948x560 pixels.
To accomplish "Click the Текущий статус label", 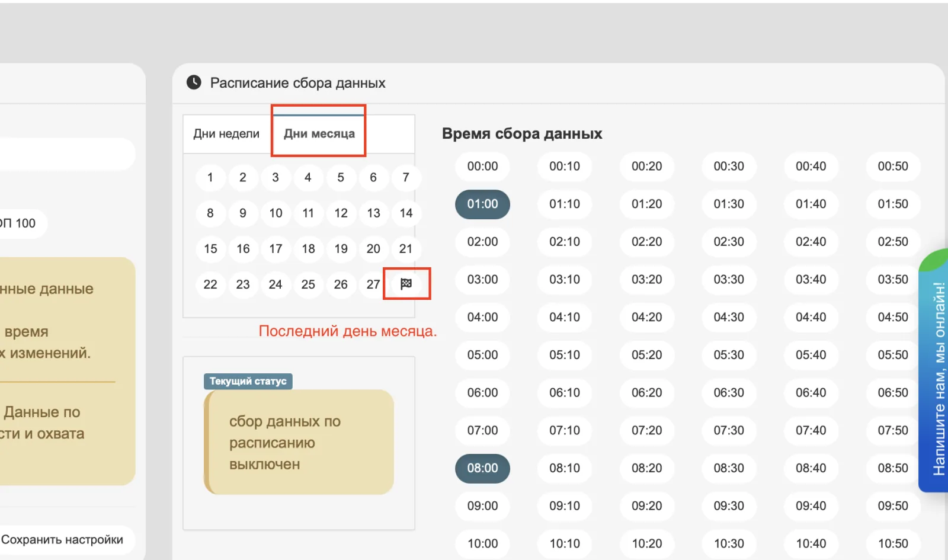I will (x=248, y=381).
